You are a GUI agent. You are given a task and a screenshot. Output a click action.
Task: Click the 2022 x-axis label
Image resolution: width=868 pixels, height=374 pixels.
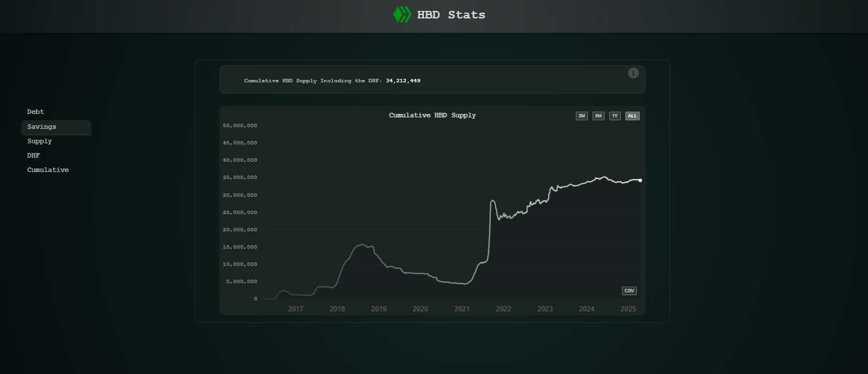pyautogui.click(x=503, y=309)
